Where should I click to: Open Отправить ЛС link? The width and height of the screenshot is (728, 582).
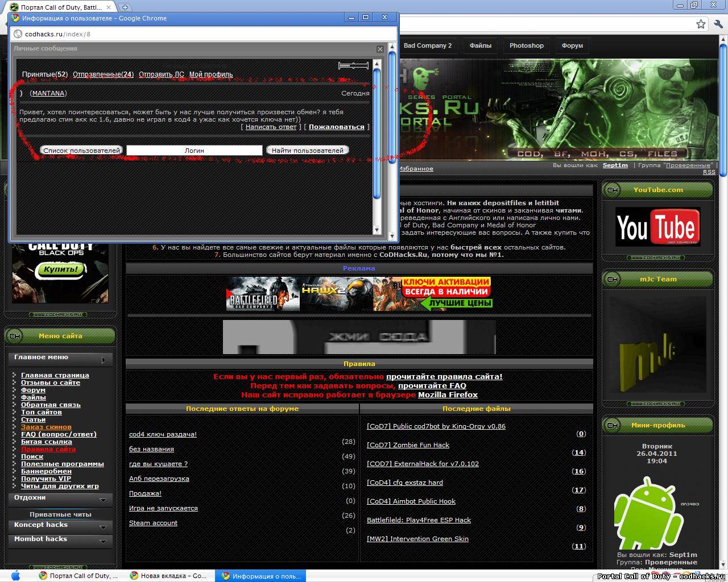(162, 74)
